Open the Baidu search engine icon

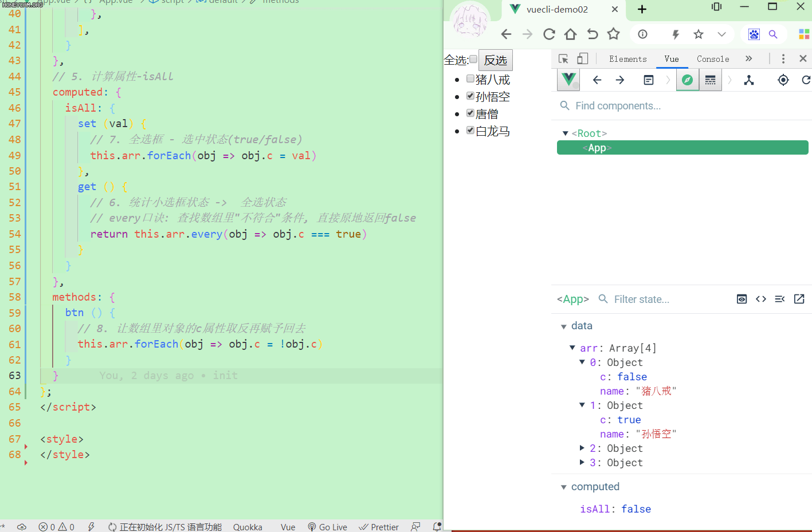point(754,34)
